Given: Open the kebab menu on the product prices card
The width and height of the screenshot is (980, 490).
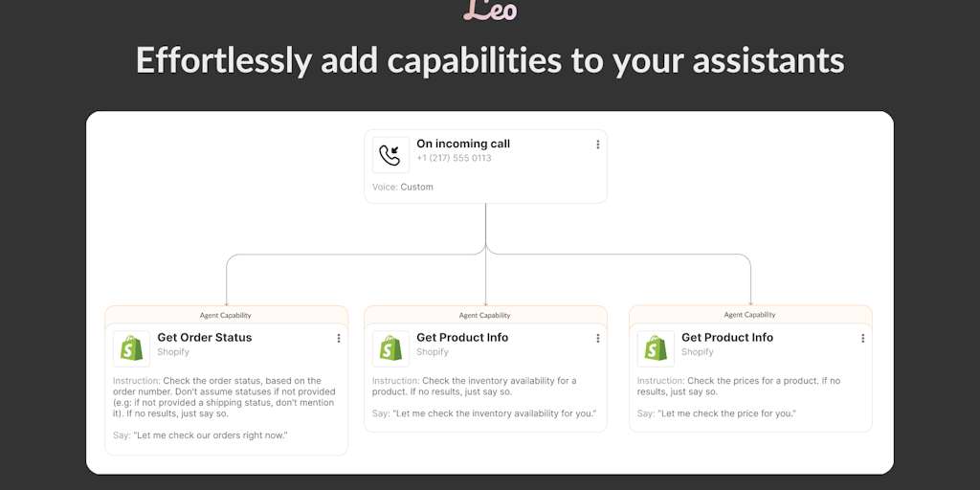Looking at the screenshot, I should point(863,338).
